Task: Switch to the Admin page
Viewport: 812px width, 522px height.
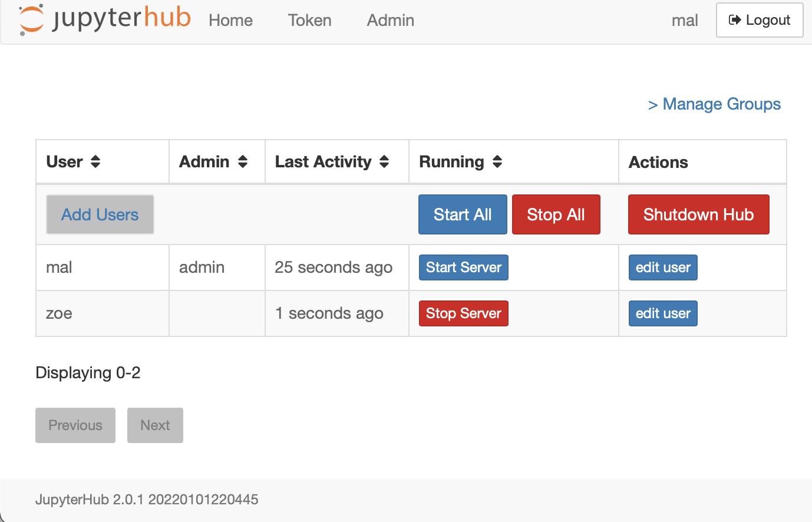Action: [x=390, y=20]
